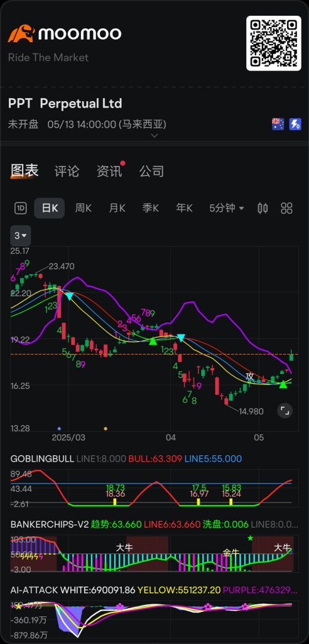The image size is (309, 644).
Task: Tap the blue event dot on date axis
Action: pos(59,428)
